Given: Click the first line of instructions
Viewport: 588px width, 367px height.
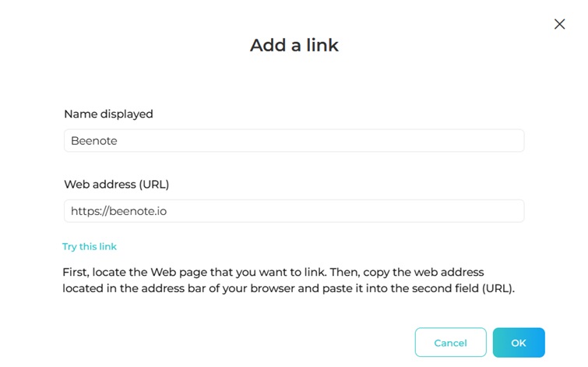Looking at the screenshot, I should (273, 272).
